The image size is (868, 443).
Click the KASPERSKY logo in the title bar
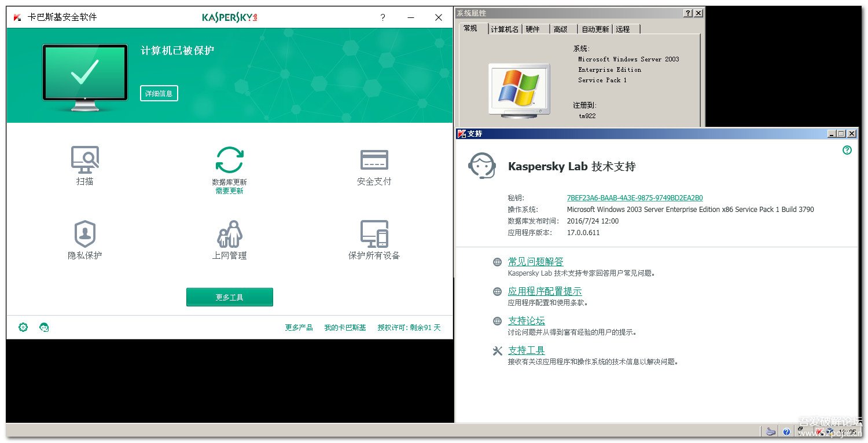pos(230,17)
